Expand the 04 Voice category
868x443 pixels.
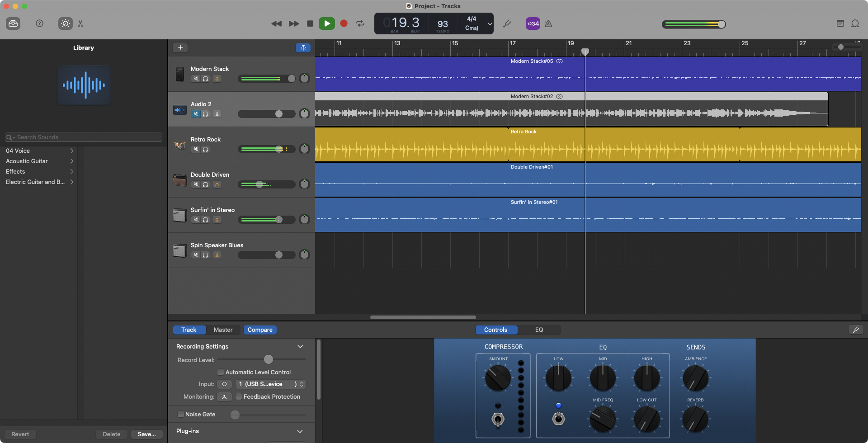(x=72, y=151)
